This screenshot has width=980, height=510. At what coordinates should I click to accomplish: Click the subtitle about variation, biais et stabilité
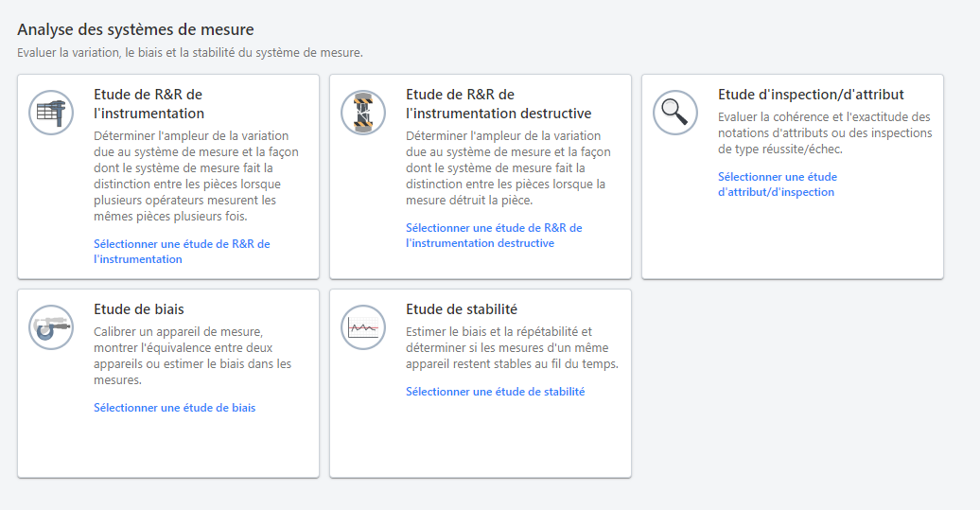click(x=190, y=53)
